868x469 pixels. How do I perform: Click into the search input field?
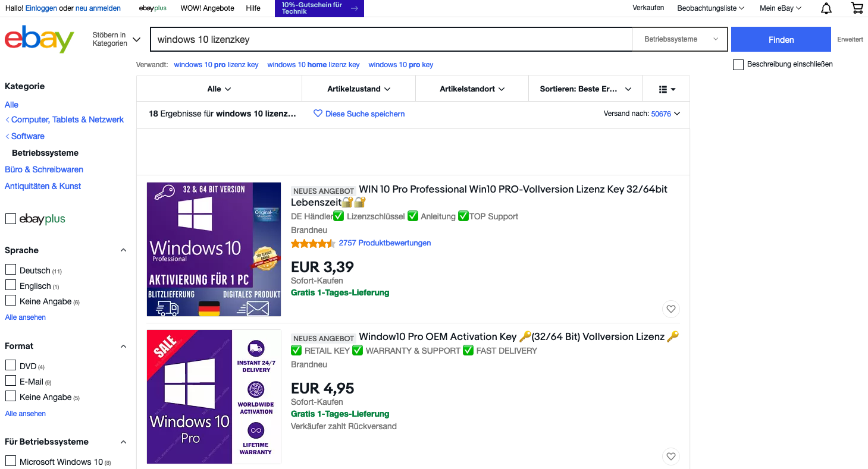pos(390,39)
